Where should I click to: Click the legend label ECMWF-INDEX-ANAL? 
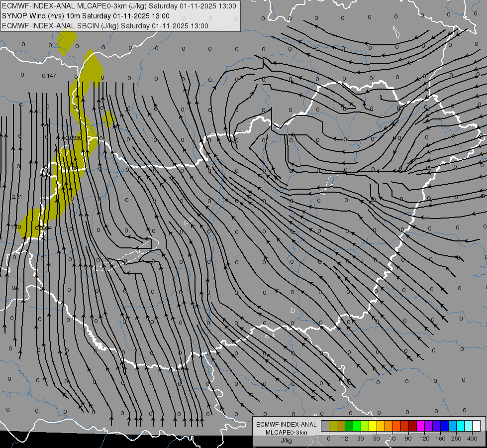(x=287, y=425)
